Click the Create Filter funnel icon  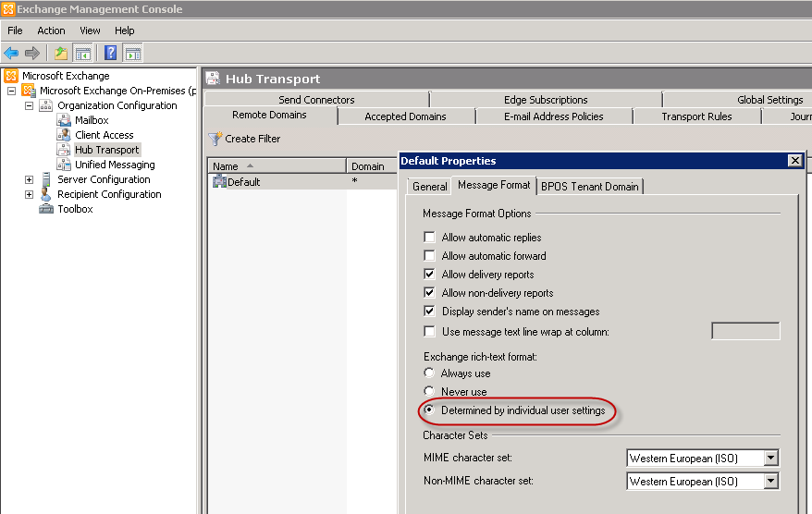(x=215, y=139)
